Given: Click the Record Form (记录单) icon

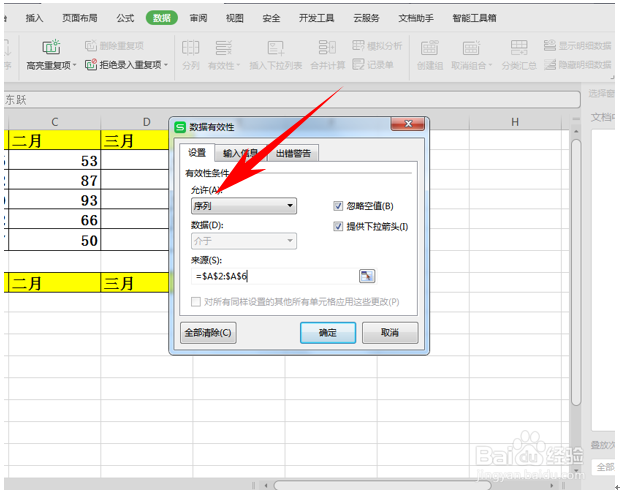Looking at the screenshot, I should coord(358,64).
